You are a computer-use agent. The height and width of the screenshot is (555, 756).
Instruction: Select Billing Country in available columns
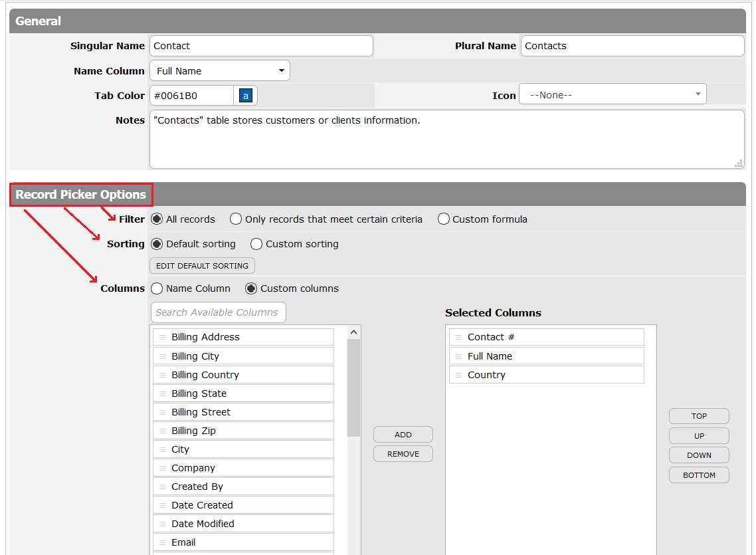tap(244, 375)
